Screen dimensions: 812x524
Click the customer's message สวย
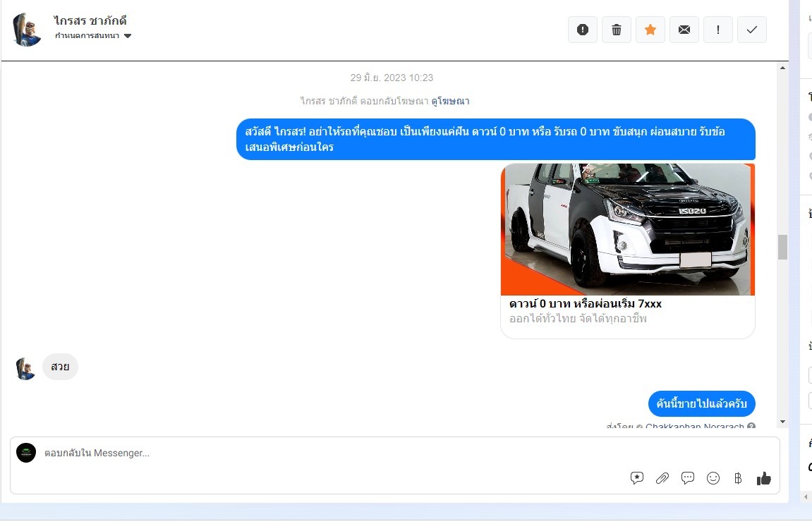click(60, 367)
